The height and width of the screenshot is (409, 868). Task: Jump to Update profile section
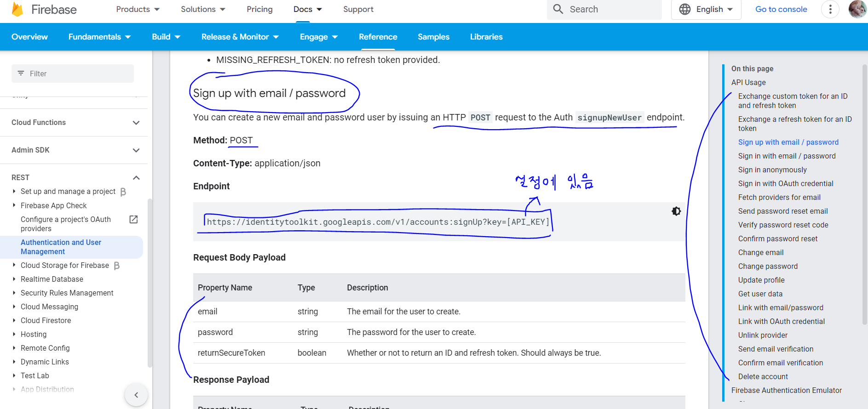761,280
